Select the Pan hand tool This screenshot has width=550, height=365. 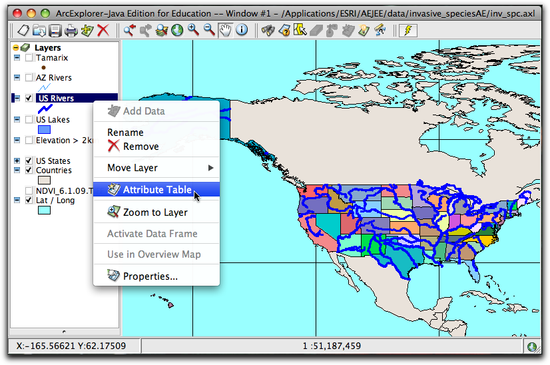pos(225,30)
